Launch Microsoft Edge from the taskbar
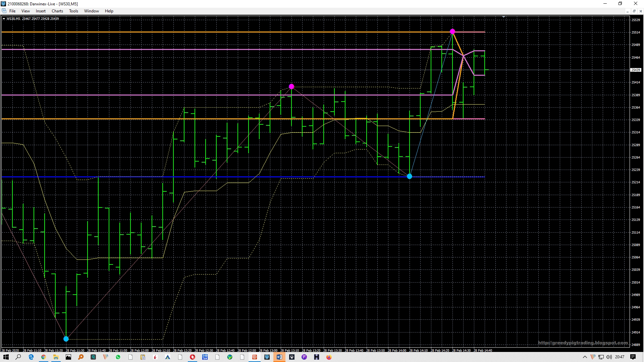644x362 pixels. coord(31,357)
